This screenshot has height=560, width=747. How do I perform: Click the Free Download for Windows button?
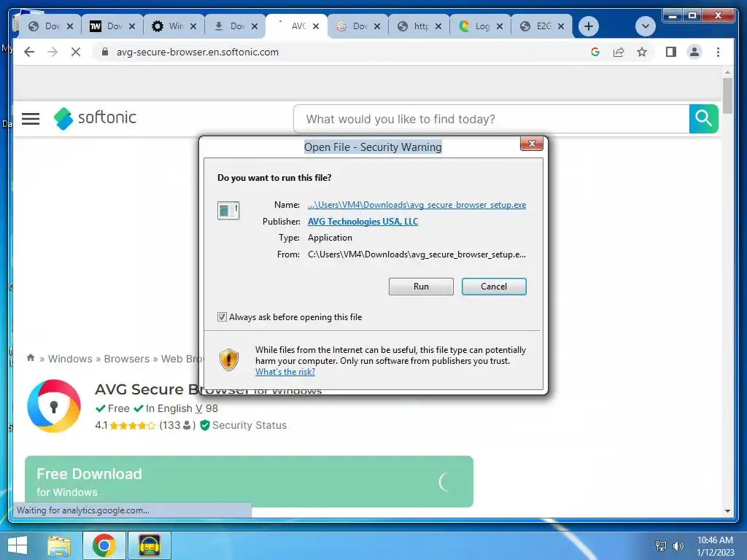point(249,481)
